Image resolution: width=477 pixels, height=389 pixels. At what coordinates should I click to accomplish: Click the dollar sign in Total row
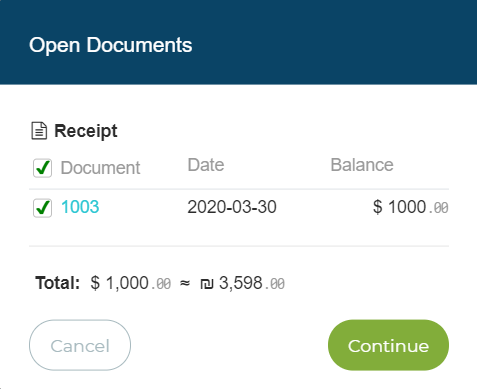95,283
